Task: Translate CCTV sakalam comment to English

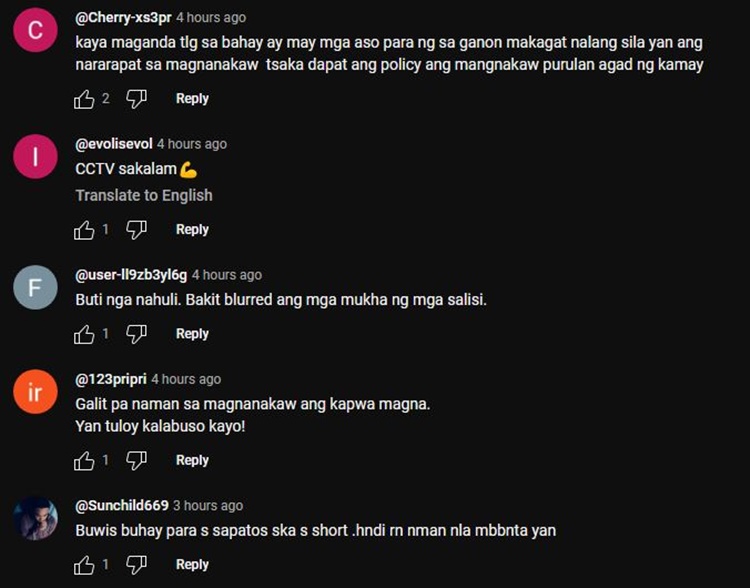Action: (144, 195)
